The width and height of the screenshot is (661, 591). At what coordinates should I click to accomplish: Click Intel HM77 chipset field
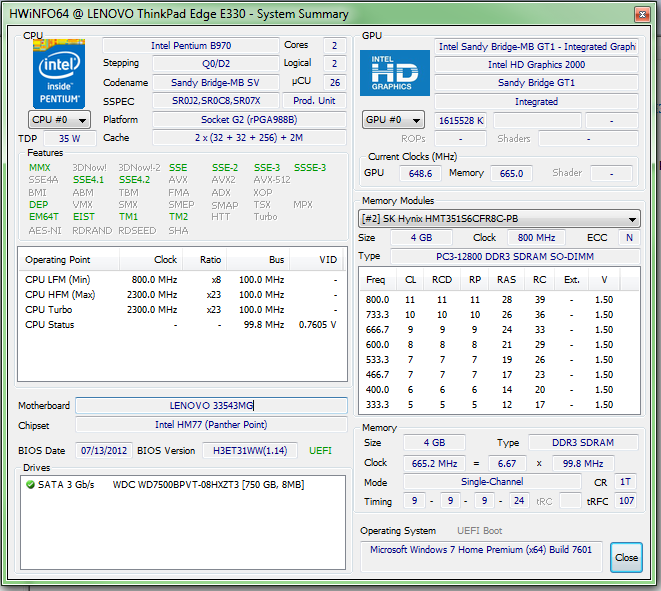pyautogui.click(x=211, y=424)
